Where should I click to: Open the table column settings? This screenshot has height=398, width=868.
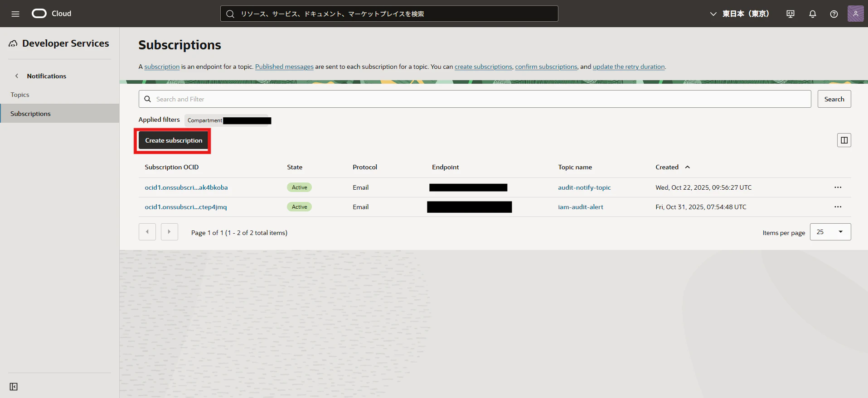844,140
